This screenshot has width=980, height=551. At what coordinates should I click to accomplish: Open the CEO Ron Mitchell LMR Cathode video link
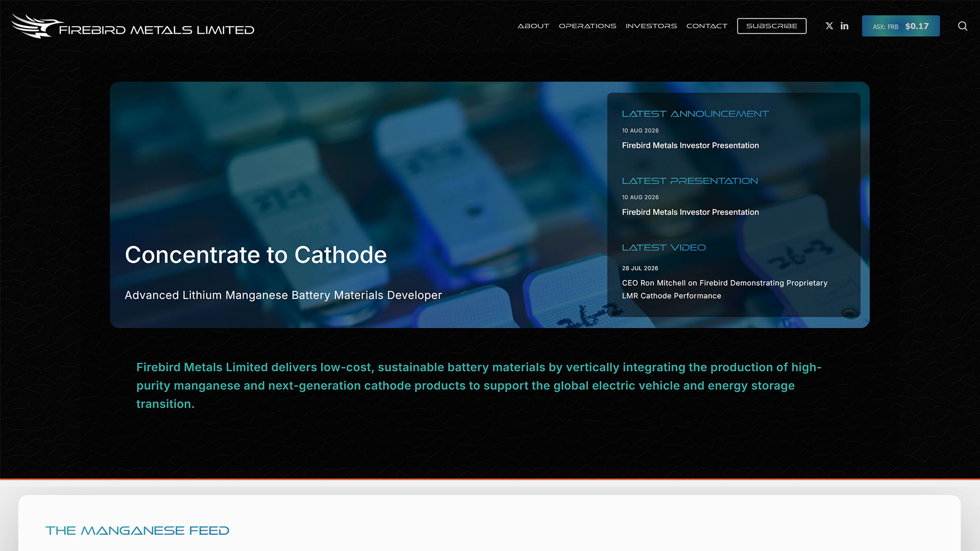pyautogui.click(x=725, y=289)
